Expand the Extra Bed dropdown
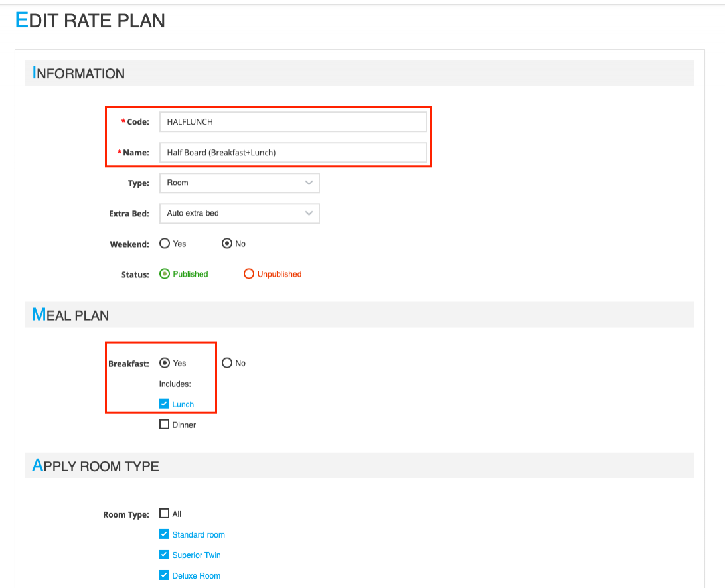725x588 pixels. (239, 214)
